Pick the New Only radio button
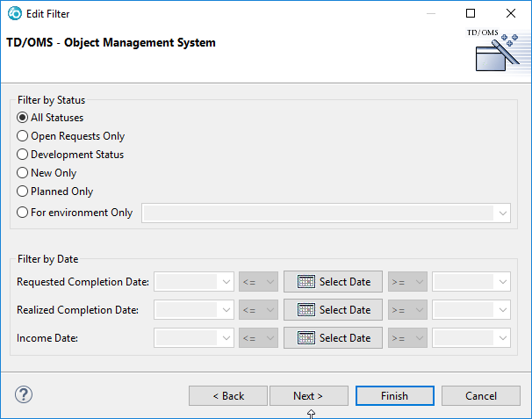532x419 pixels. click(23, 173)
